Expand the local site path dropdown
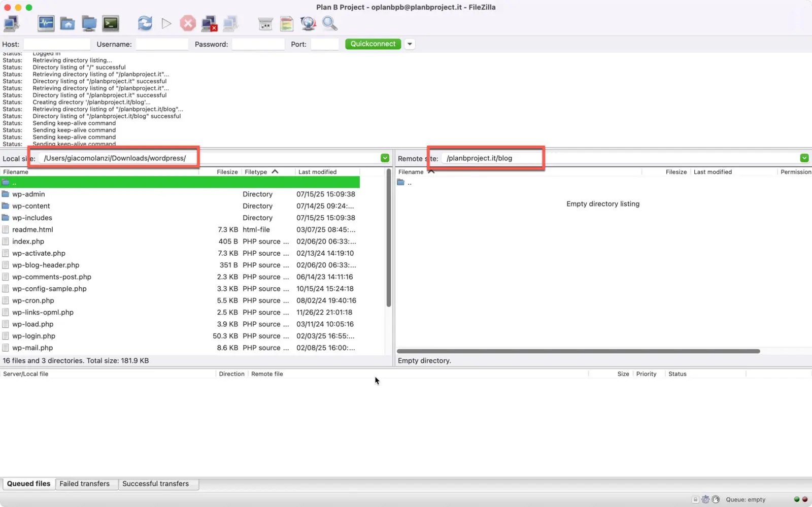This screenshot has width=812, height=507. point(385,158)
